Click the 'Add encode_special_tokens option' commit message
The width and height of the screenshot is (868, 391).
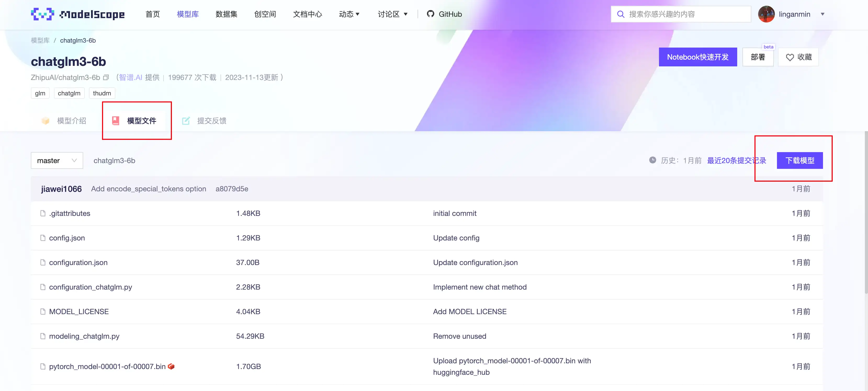149,189
